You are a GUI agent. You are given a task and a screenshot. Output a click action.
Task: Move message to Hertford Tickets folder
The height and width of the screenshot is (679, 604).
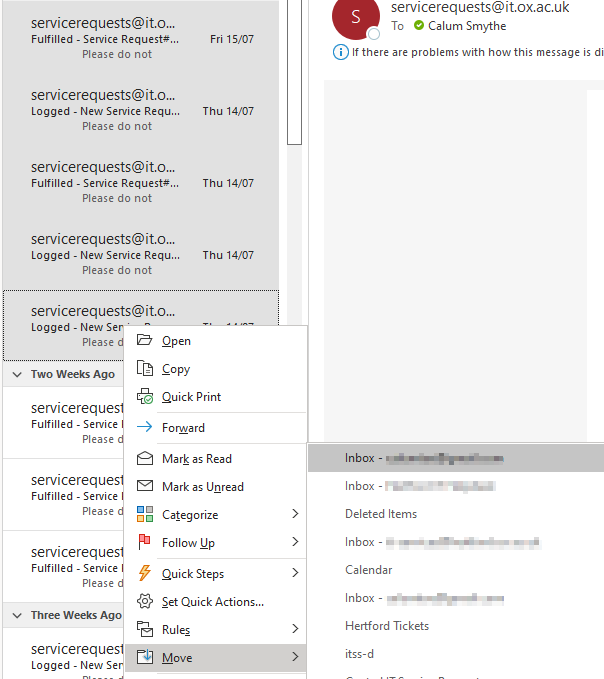point(387,626)
